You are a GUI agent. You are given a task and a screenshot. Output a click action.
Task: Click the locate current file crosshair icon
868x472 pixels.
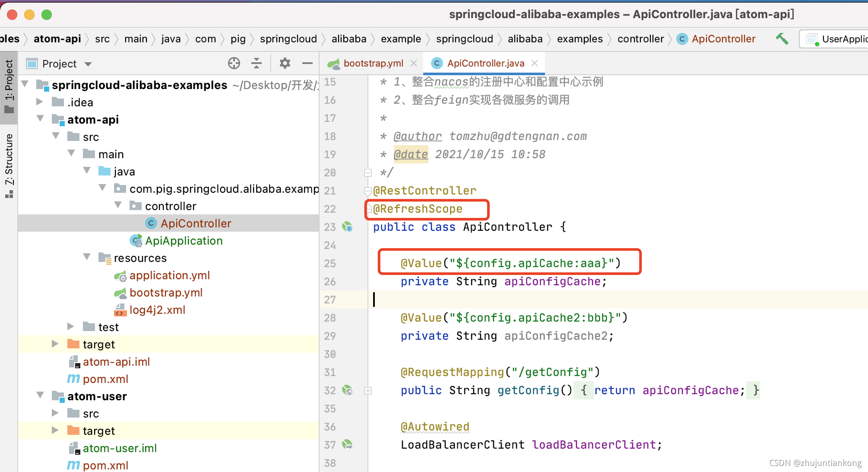coord(234,64)
